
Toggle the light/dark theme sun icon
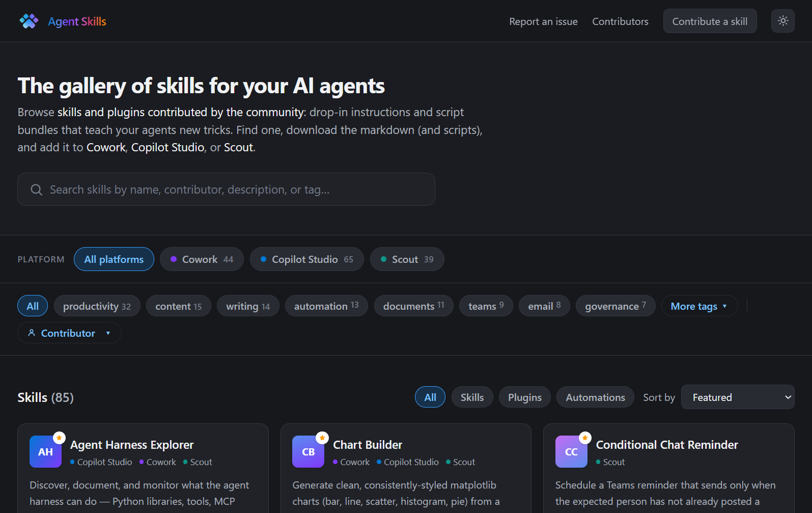(783, 21)
